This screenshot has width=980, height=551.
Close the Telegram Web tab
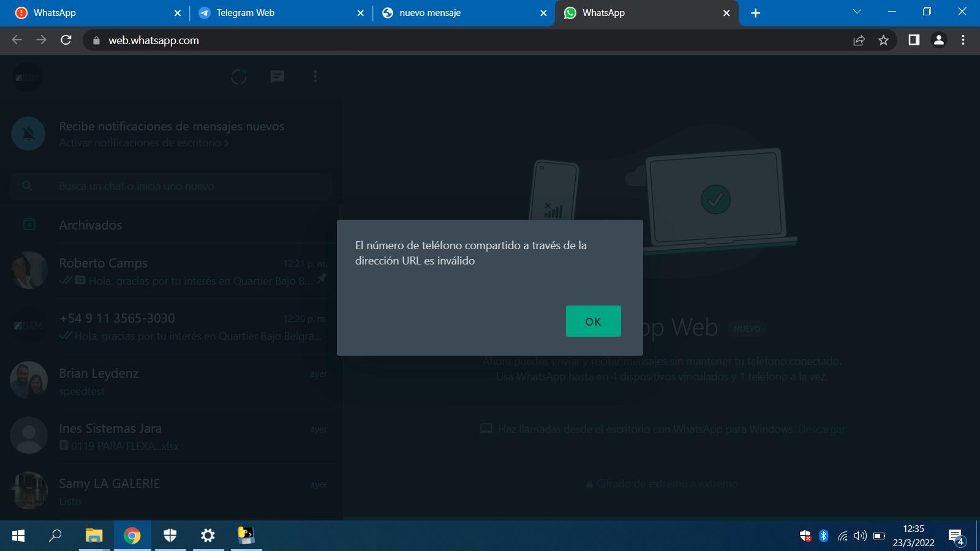(360, 13)
